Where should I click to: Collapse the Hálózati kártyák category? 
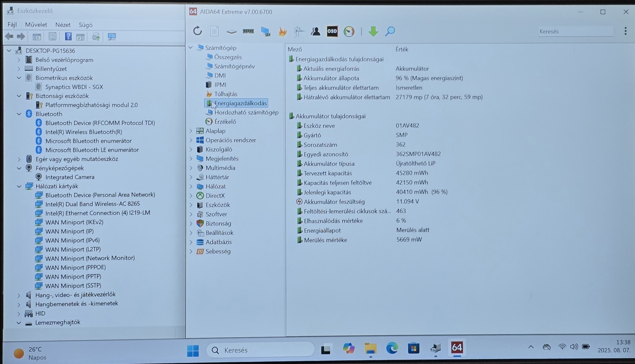pos(19,186)
